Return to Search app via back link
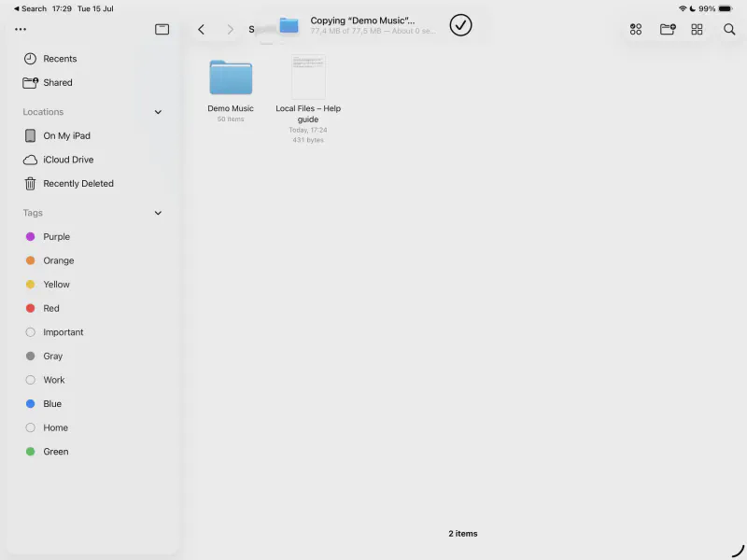Image resolution: width=747 pixels, height=560 pixels. [30, 8]
